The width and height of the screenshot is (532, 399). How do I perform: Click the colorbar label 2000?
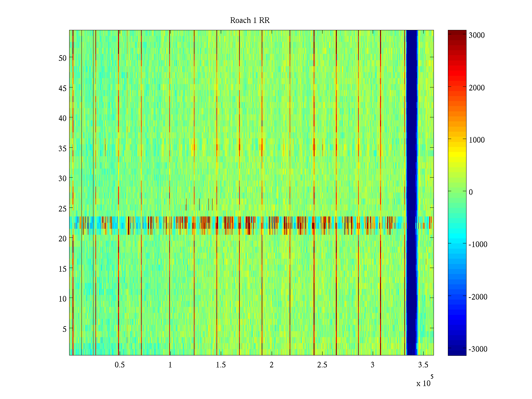[x=476, y=88]
